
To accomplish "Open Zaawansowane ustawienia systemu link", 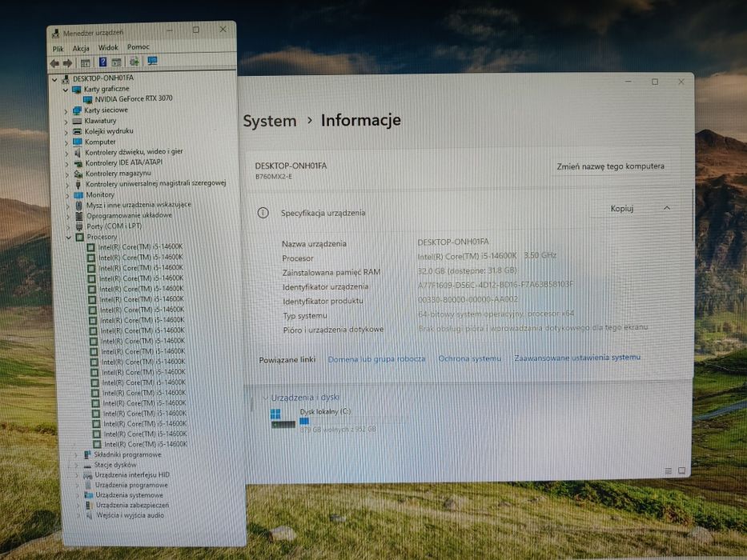I will 577,357.
